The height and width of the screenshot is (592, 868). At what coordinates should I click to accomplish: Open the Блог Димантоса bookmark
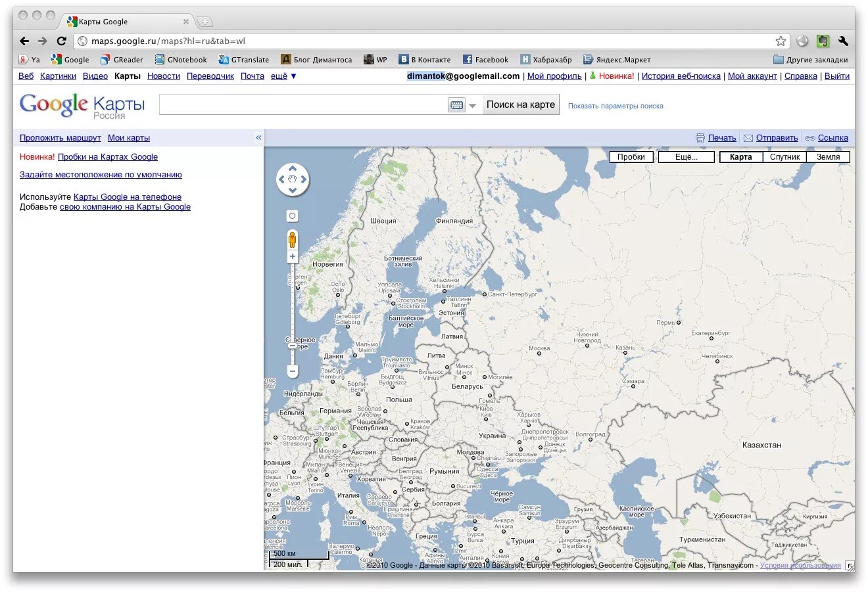click(x=317, y=59)
